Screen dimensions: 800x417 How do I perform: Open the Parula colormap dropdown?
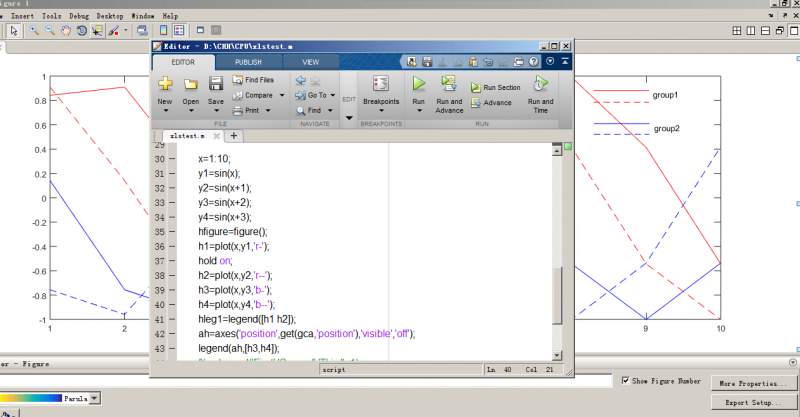(x=95, y=398)
